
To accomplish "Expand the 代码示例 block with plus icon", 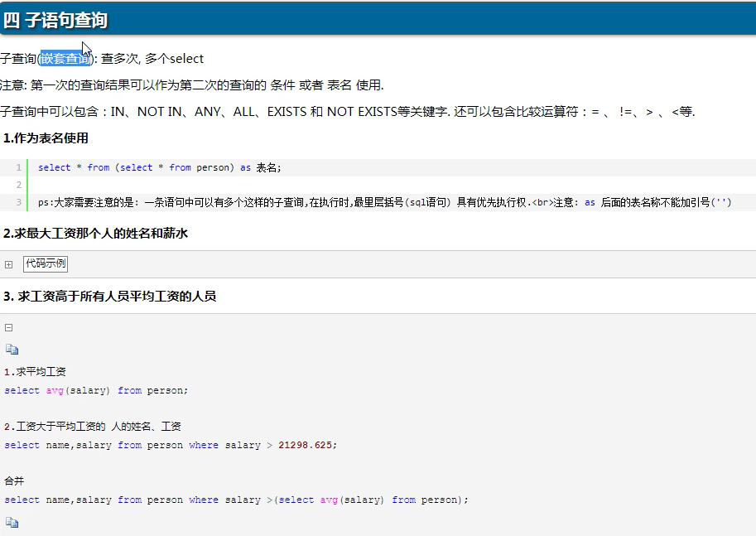I will pyautogui.click(x=8, y=264).
